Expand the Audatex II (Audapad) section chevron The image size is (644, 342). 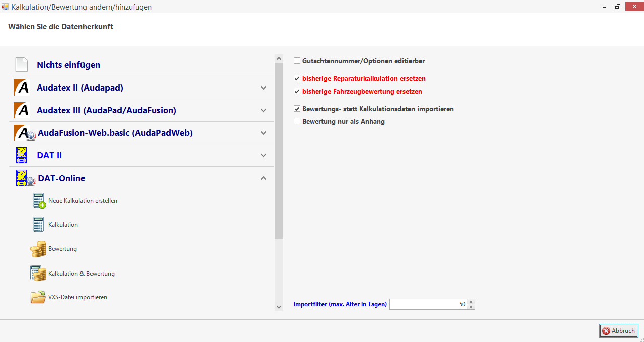tap(263, 88)
